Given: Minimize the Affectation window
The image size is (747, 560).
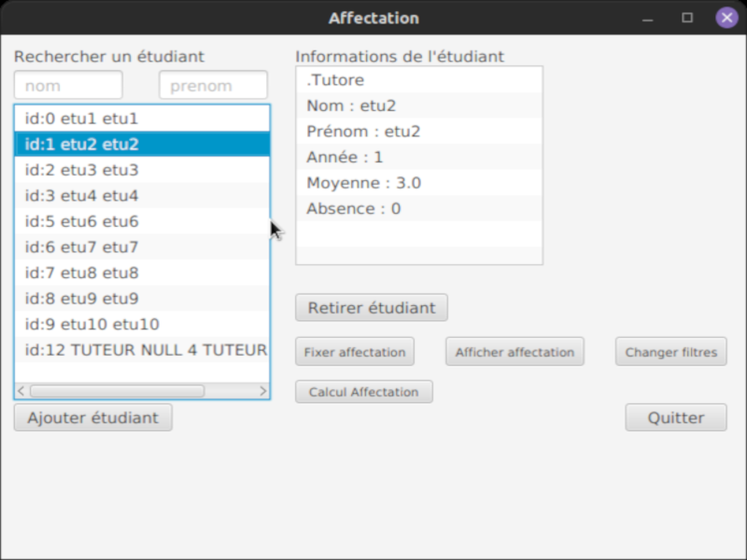Looking at the screenshot, I should (647, 18).
